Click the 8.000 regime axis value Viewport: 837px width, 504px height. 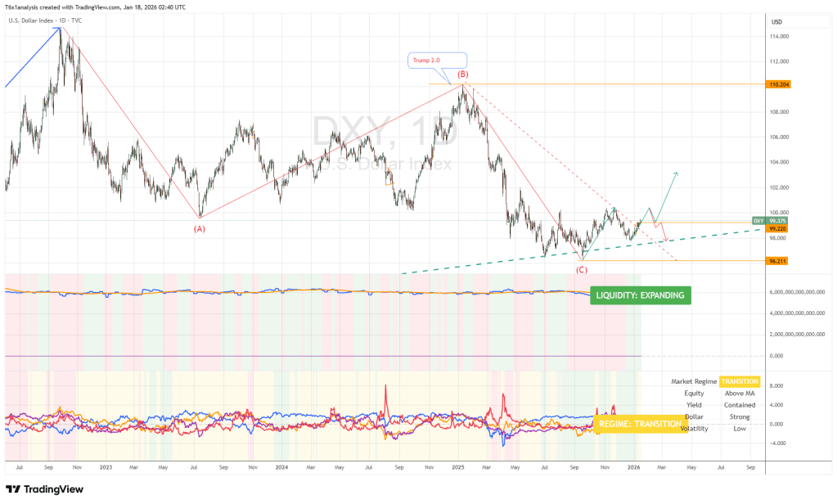coord(776,385)
